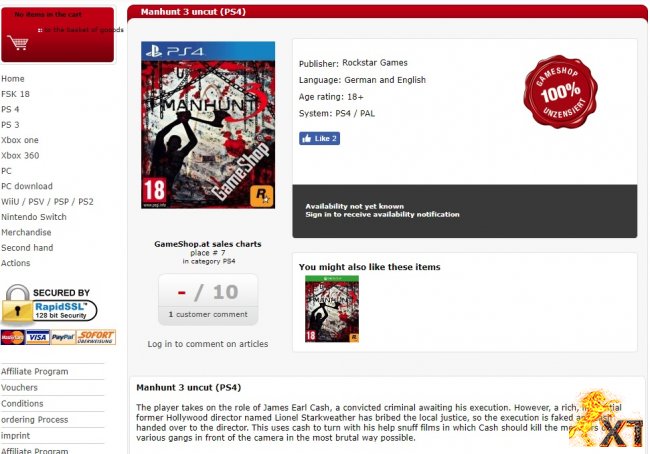Click the shopping cart icon

coord(18,42)
